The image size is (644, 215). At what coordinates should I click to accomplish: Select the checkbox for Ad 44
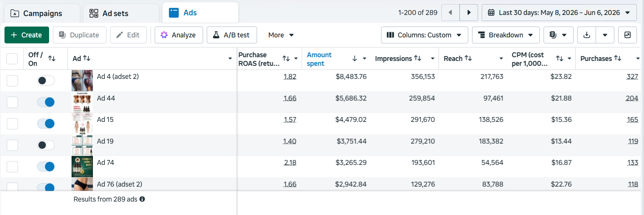[x=12, y=102]
